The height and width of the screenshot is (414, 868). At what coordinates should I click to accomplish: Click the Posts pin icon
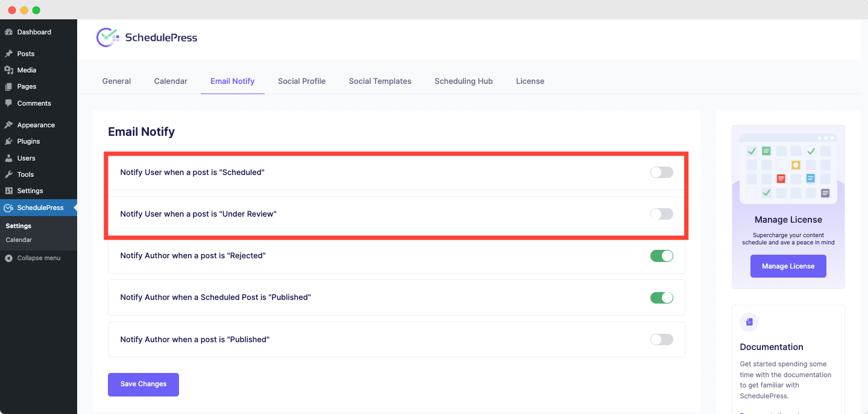tap(8, 54)
